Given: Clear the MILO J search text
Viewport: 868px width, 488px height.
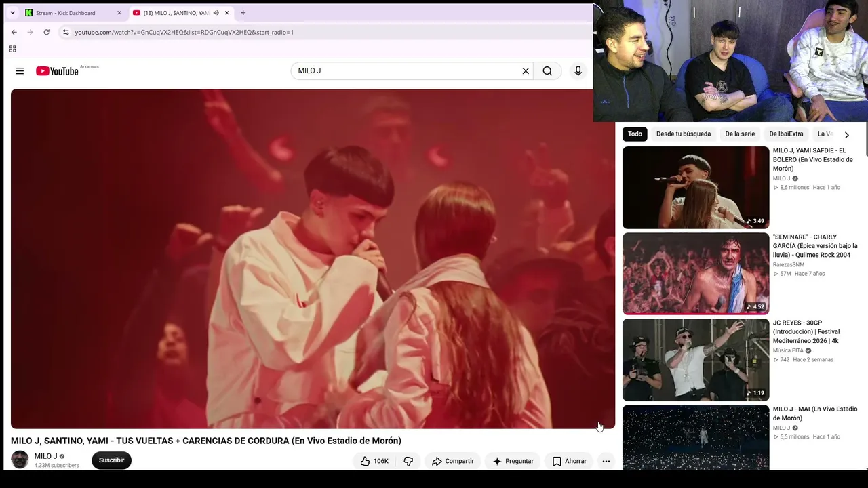Looking at the screenshot, I should click(x=526, y=70).
